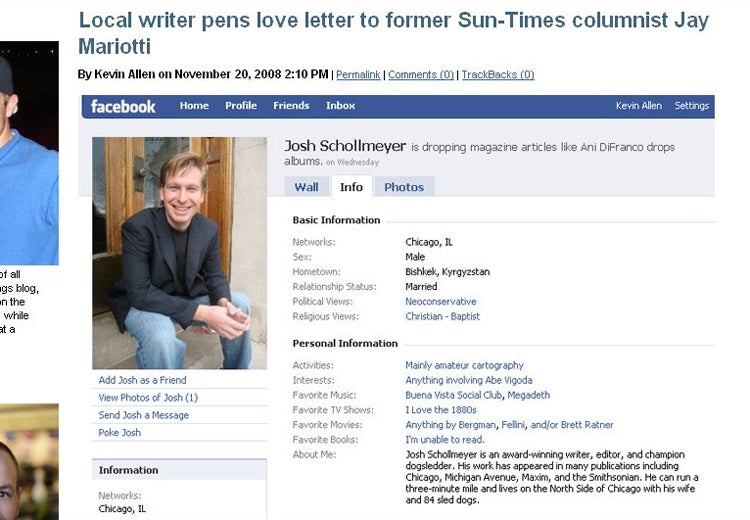
Task: Switch to the Photos tab
Action: tap(404, 187)
